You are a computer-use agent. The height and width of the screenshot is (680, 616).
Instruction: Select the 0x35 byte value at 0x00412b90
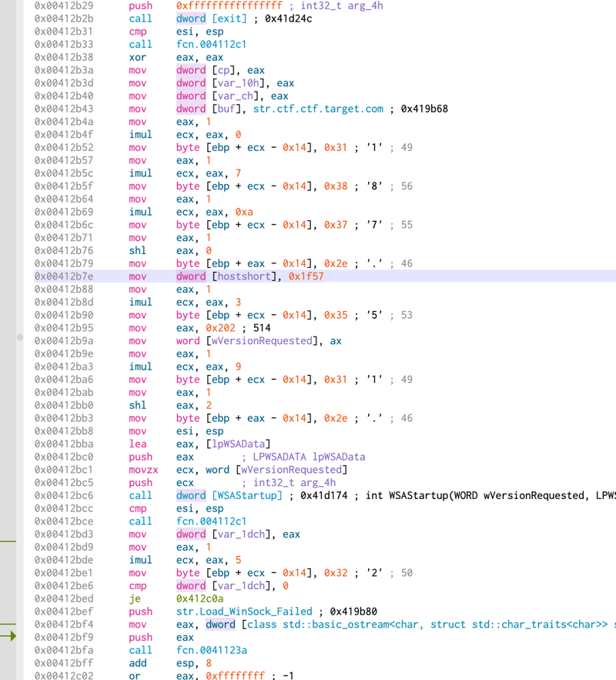point(336,315)
